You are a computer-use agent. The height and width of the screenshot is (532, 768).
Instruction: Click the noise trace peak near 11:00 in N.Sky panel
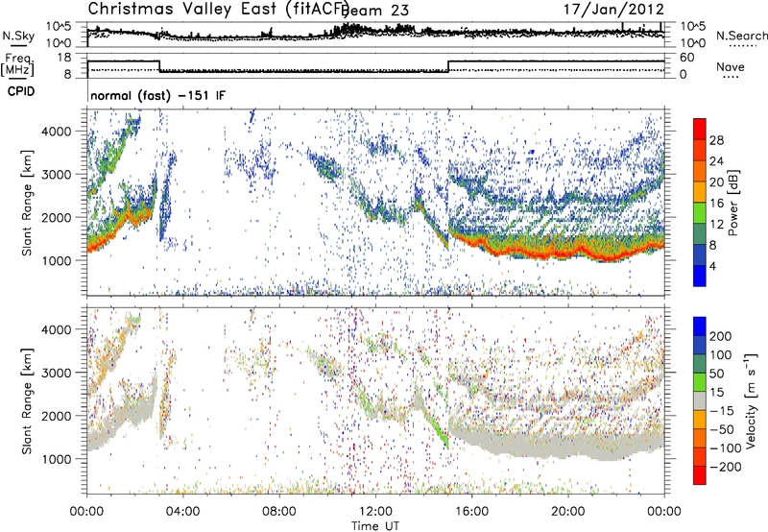[x=348, y=28]
